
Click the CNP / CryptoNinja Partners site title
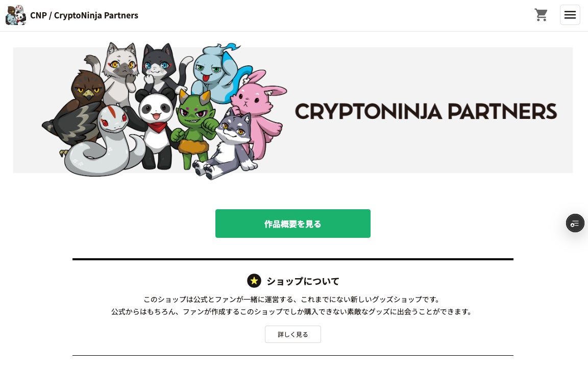pos(84,15)
